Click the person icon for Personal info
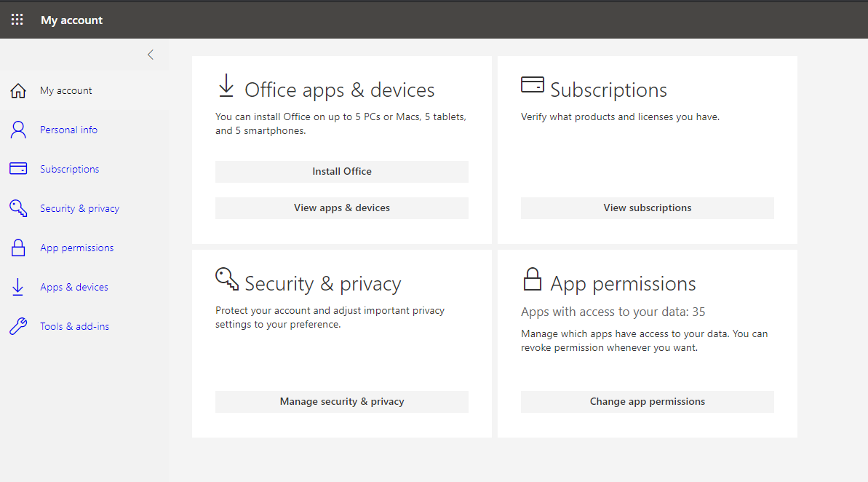This screenshot has width=868, height=482. click(18, 130)
